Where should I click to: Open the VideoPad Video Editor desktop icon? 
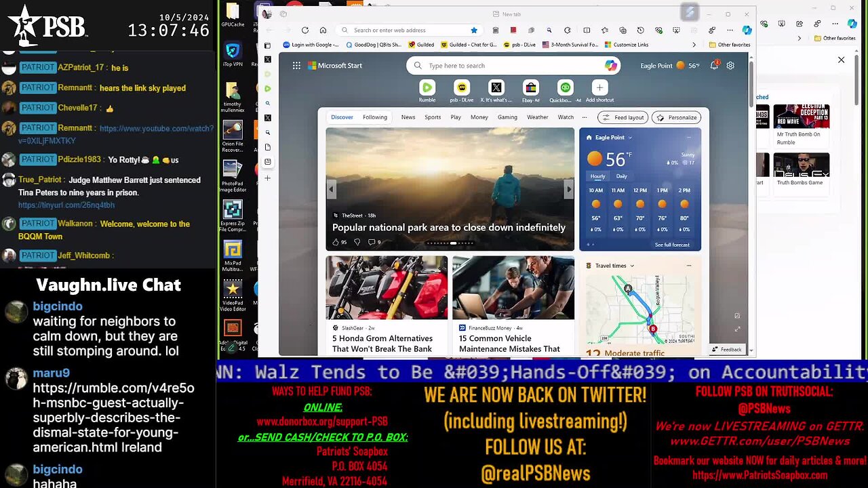coord(233,296)
